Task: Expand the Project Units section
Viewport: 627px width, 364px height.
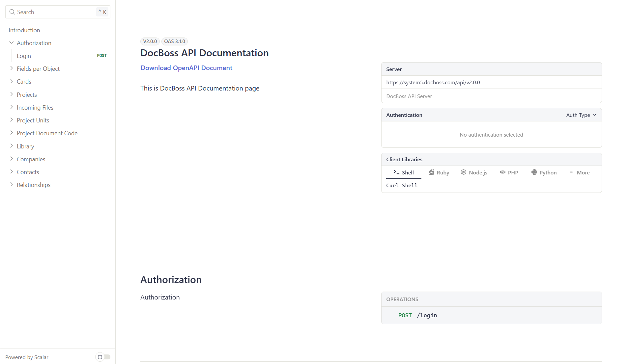Action: 12,120
